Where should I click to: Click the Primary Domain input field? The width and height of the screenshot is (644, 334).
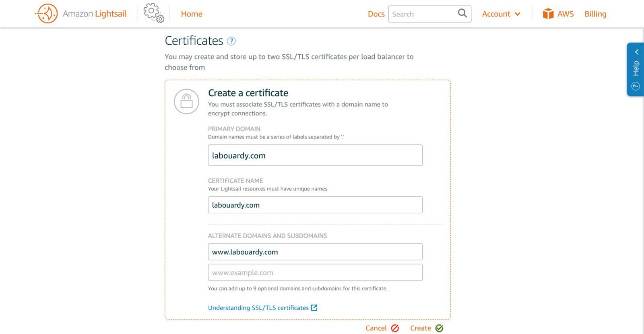[x=315, y=155]
